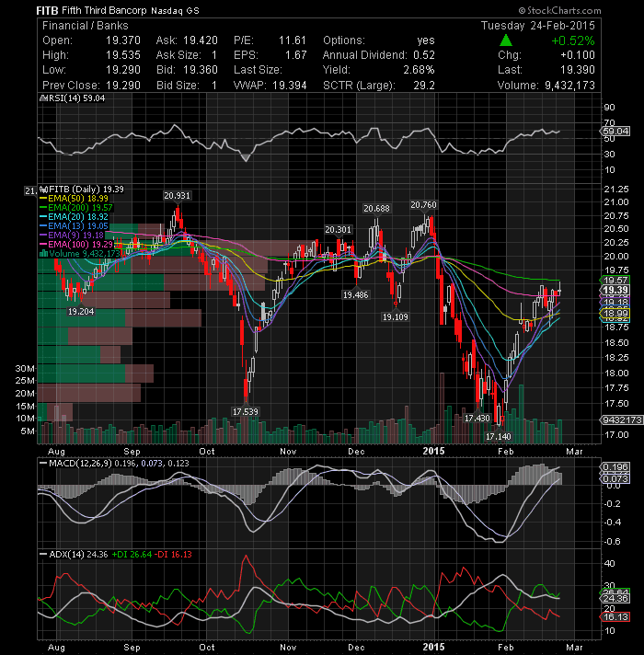644x655 pixels.
Task: Click the EPS value 1.67
Action: pyautogui.click(x=295, y=55)
